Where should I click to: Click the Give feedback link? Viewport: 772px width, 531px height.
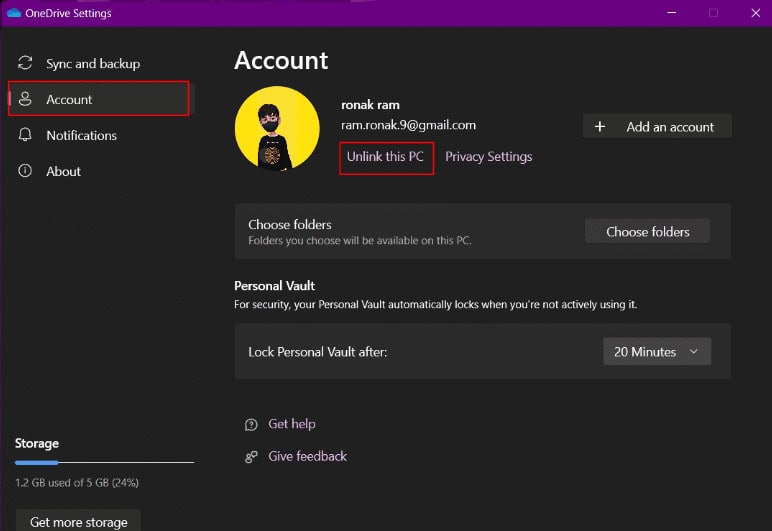coord(307,456)
